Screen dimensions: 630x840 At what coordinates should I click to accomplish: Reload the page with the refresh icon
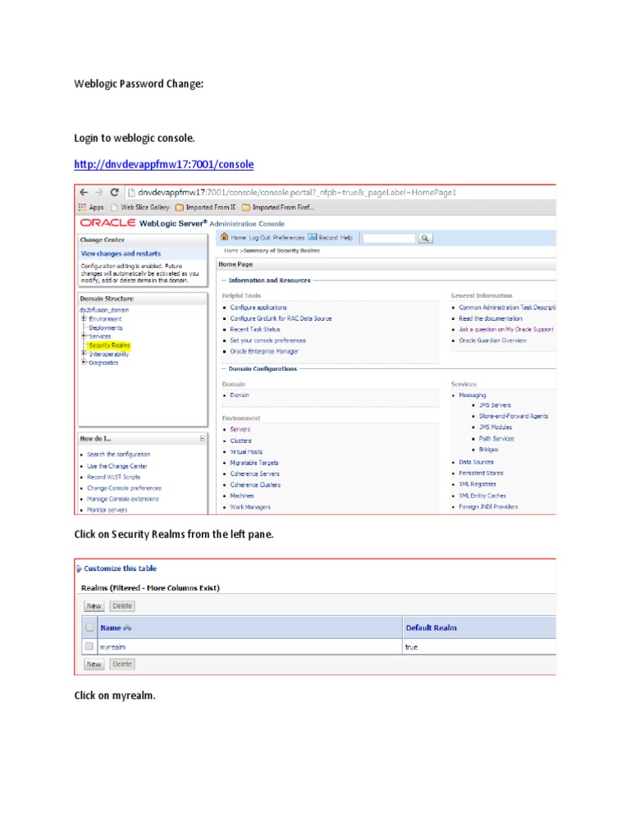[x=114, y=192]
